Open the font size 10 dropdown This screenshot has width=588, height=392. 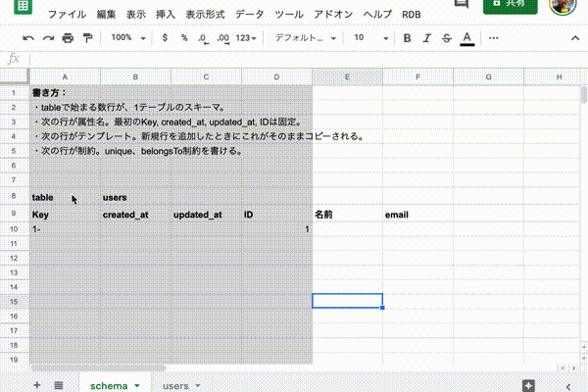coord(370,38)
